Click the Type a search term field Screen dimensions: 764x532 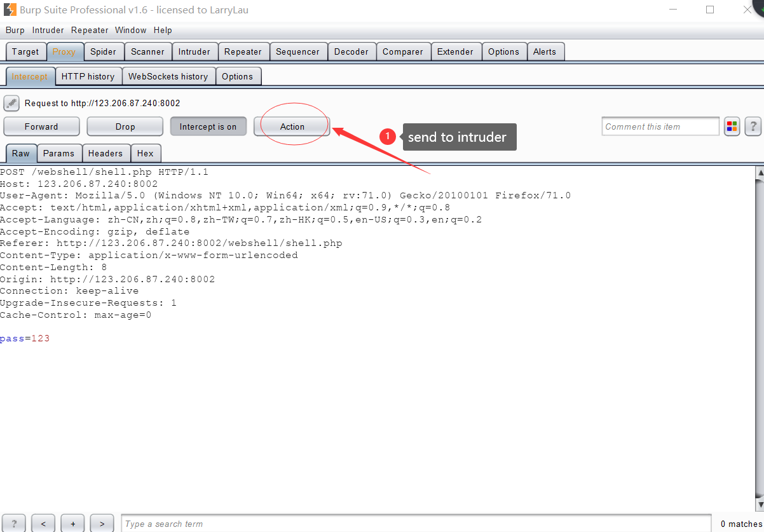pos(416,524)
